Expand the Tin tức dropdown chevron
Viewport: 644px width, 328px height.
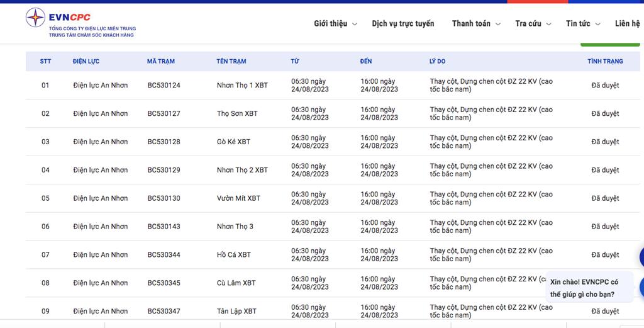pyautogui.click(x=597, y=25)
